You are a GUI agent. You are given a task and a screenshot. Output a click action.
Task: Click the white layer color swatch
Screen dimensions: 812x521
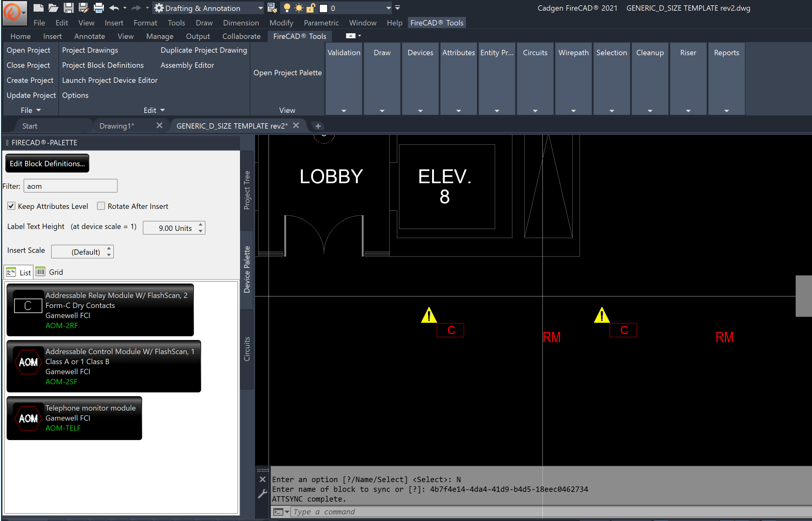point(323,8)
